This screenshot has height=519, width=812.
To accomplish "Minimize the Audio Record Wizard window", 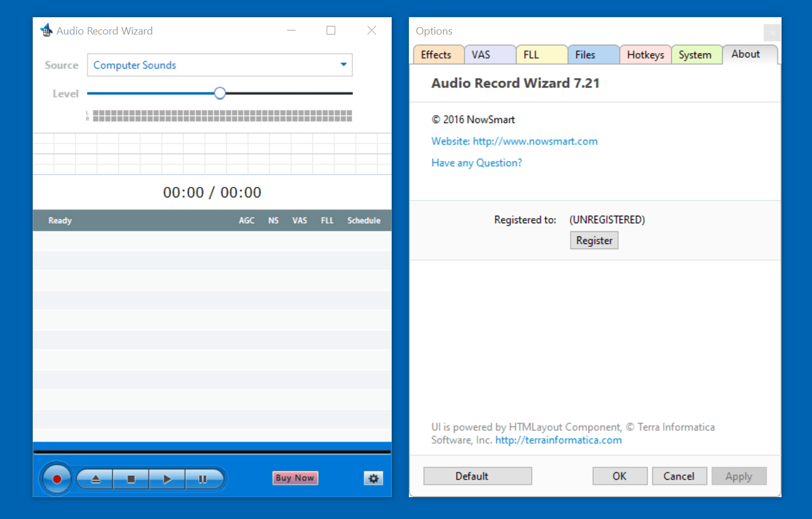I will (292, 30).
